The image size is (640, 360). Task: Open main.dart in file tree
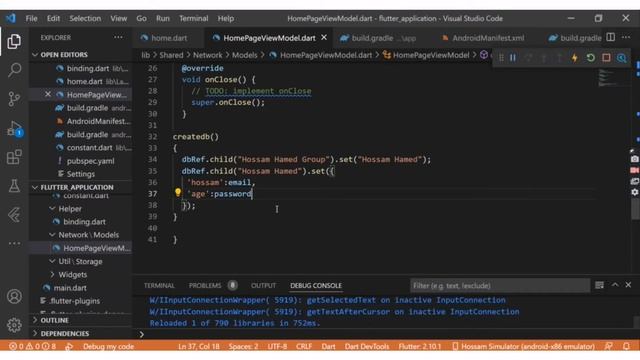70,288
